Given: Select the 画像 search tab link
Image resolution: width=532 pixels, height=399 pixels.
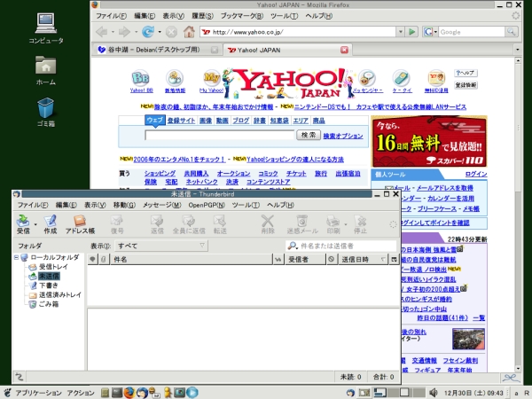Looking at the screenshot, I should (206, 121).
